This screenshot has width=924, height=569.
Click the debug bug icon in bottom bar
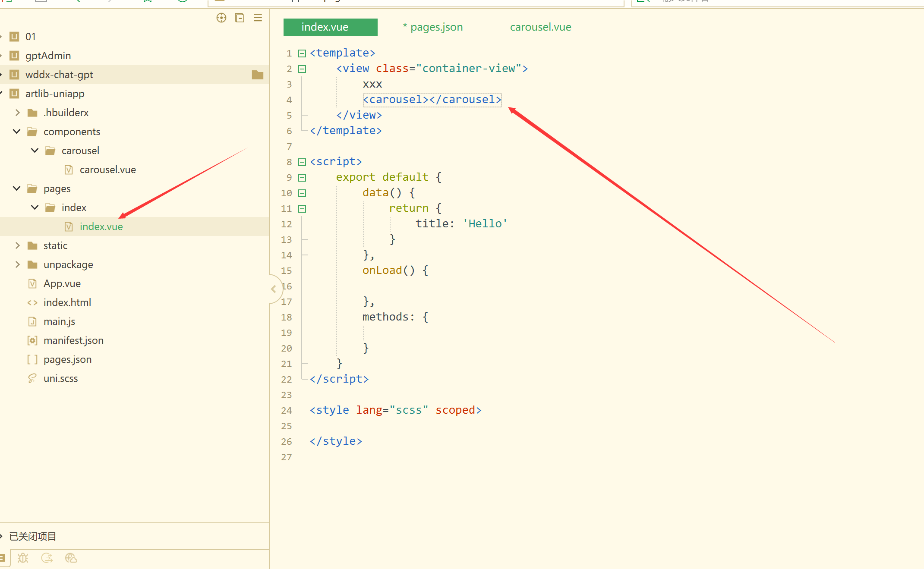point(23,558)
